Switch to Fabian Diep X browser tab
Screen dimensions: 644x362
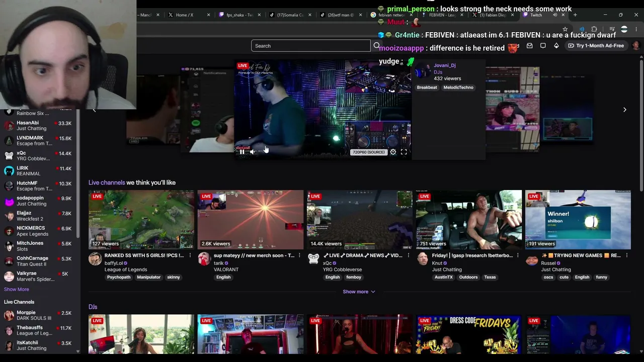coord(493,15)
